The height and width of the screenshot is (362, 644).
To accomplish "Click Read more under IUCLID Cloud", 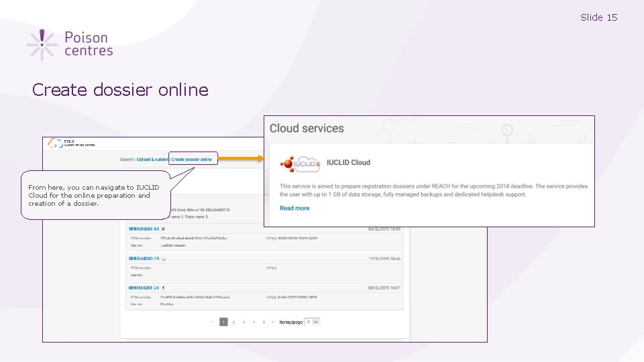I will pyautogui.click(x=294, y=208).
